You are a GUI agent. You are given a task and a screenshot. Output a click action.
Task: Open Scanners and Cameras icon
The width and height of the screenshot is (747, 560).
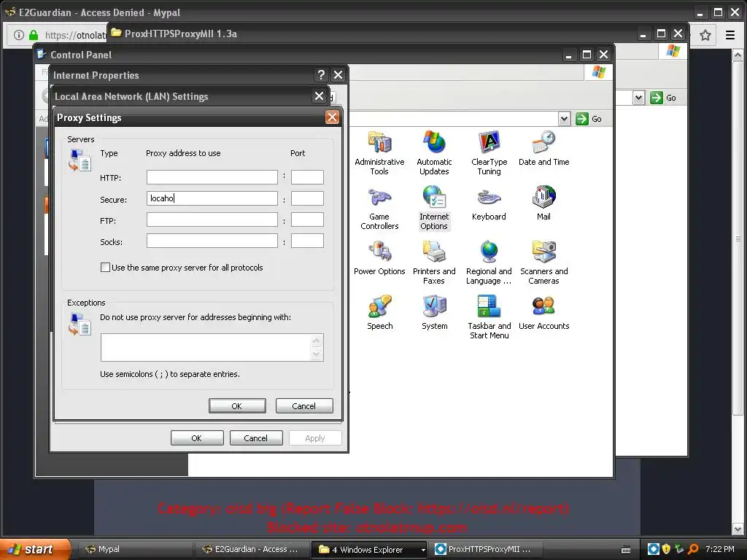543,262
